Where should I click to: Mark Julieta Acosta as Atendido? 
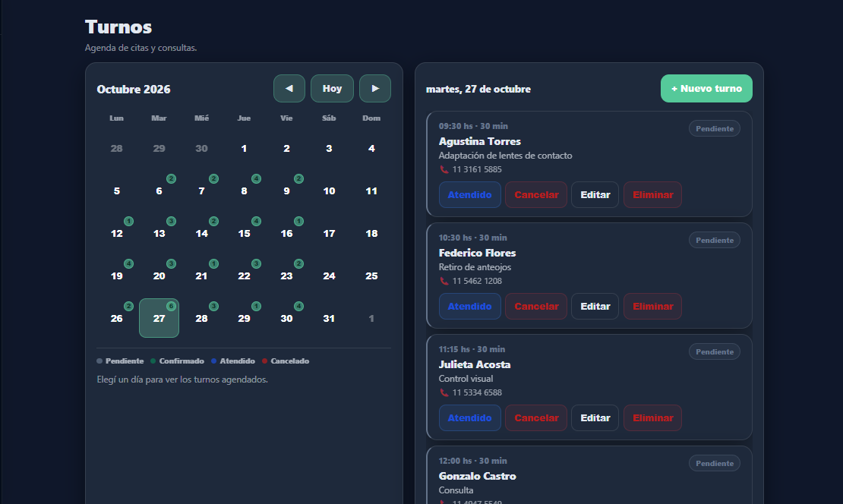tap(470, 418)
